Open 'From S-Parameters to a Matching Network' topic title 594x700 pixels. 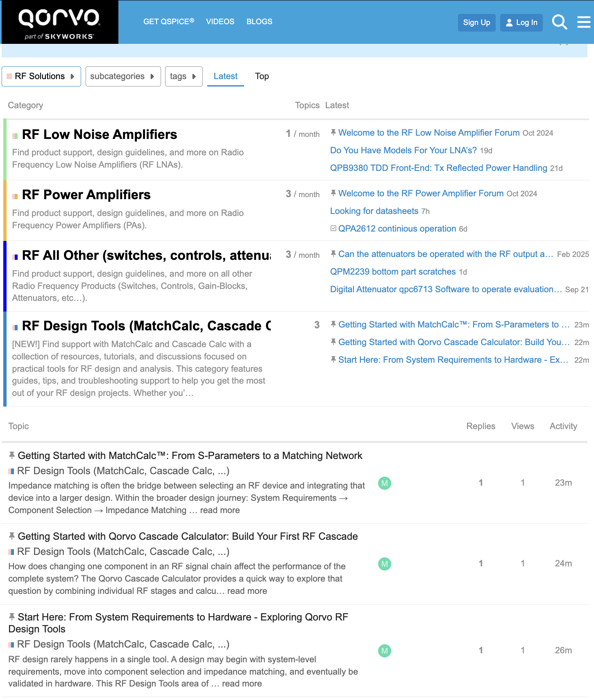[190, 456]
